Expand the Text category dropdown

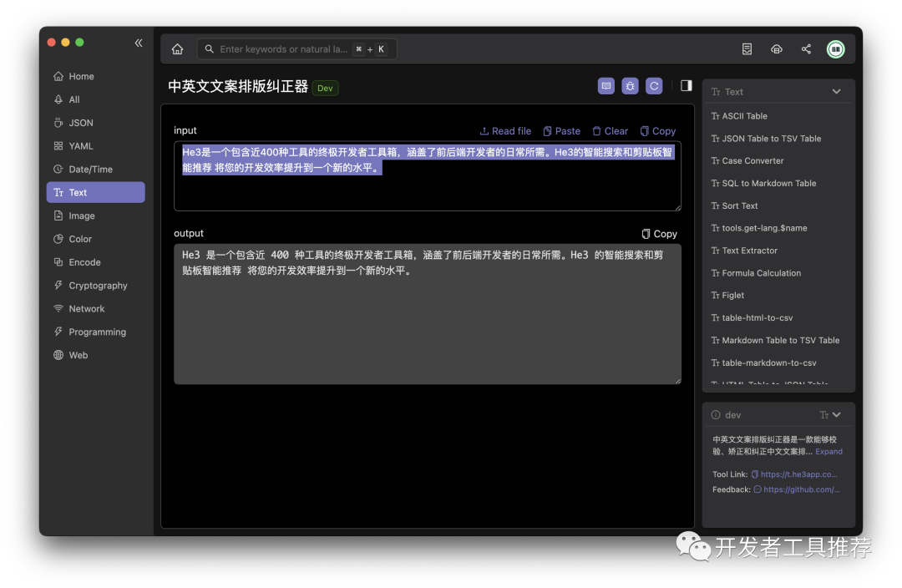click(x=836, y=92)
